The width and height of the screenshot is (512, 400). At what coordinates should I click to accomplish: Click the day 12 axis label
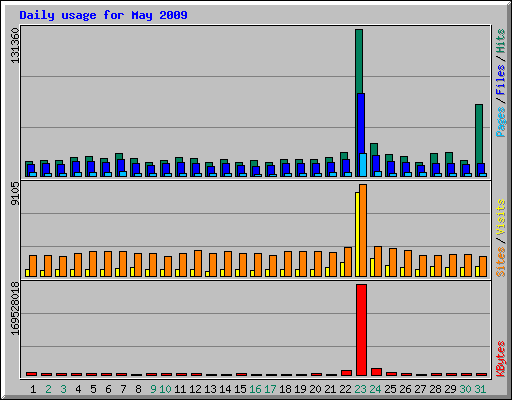click(x=195, y=389)
